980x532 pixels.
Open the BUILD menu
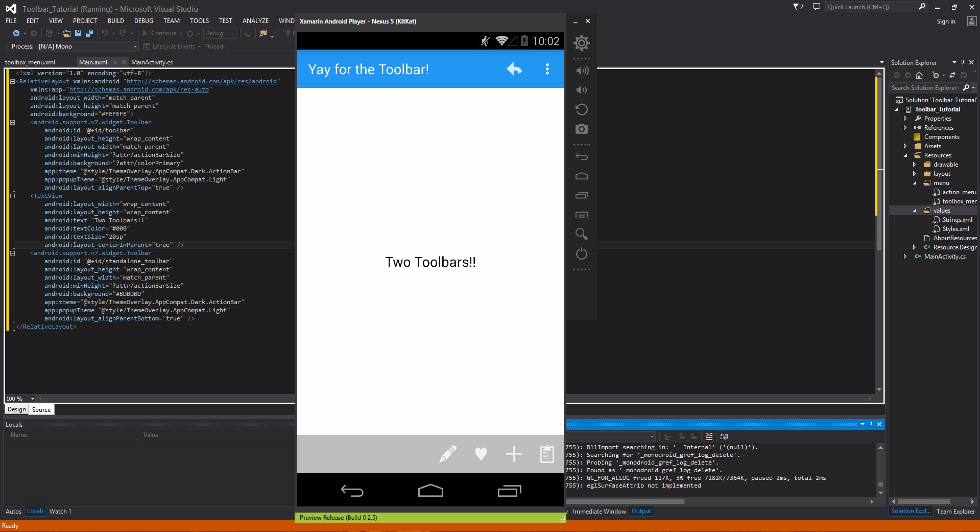pyautogui.click(x=116, y=21)
